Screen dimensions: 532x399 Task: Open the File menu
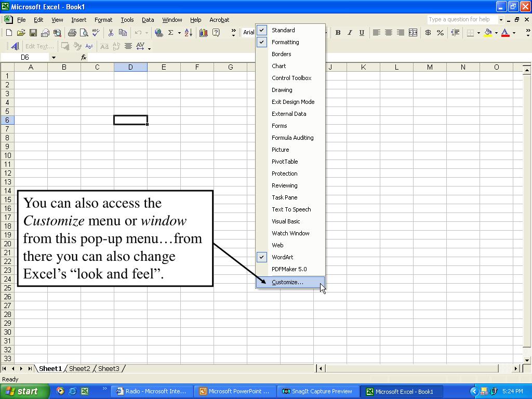pos(21,20)
